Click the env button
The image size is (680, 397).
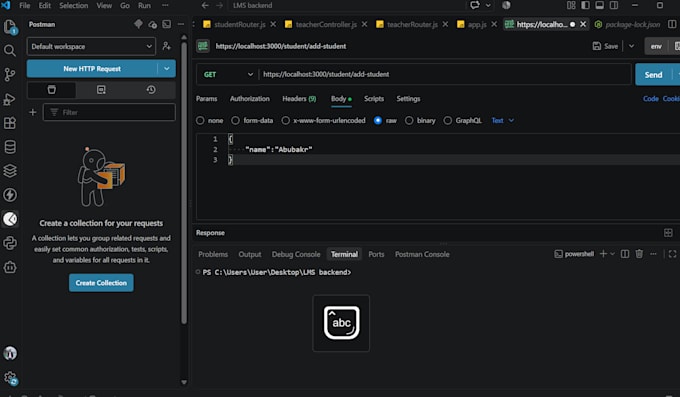(656, 46)
